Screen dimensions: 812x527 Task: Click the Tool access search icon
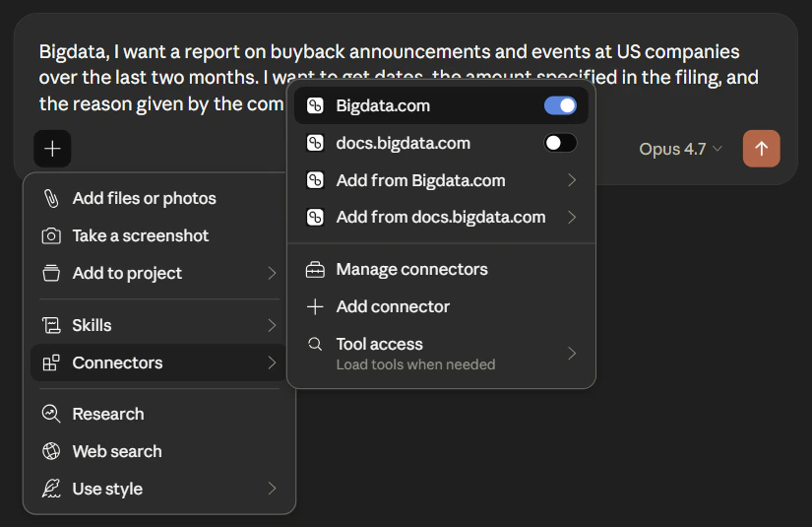point(315,344)
